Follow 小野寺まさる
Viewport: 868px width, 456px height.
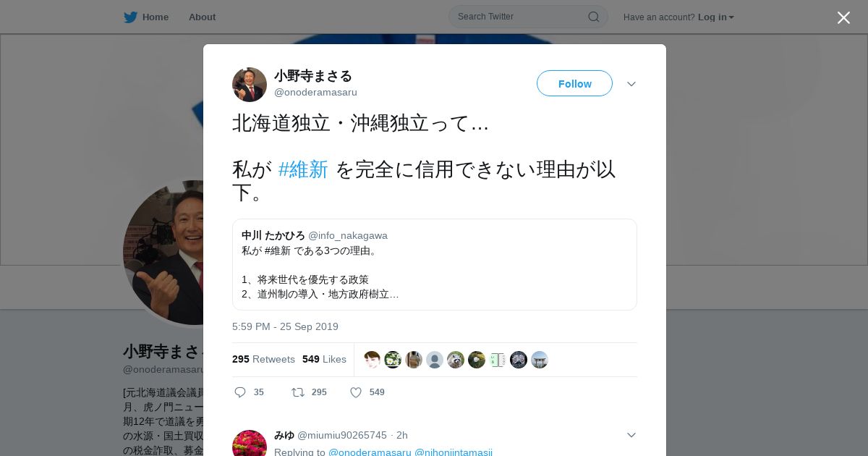click(574, 83)
